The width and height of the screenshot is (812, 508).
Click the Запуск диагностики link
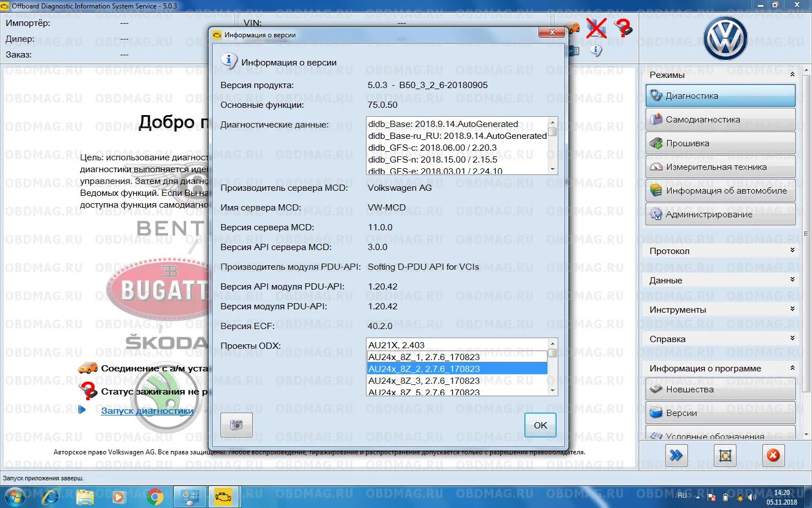147,411
